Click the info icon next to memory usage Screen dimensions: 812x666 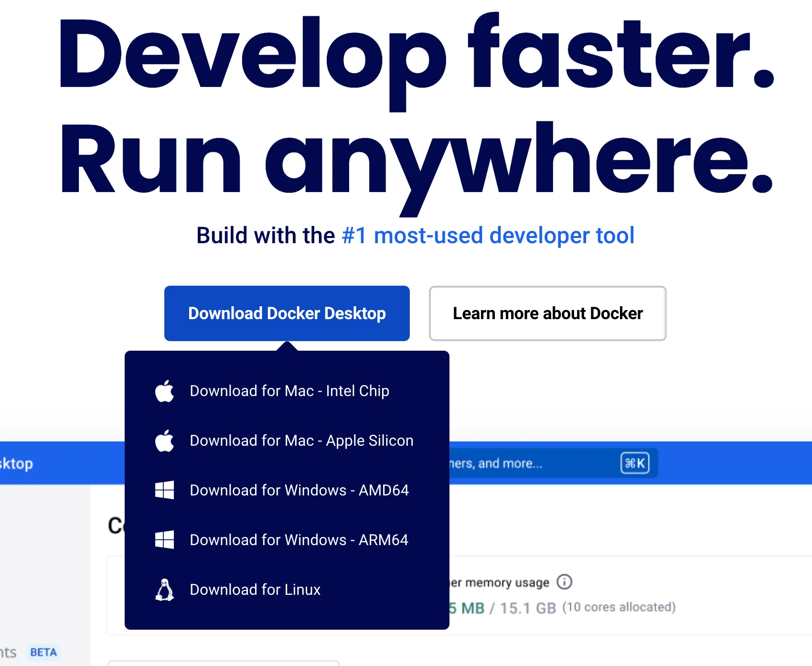pyautogui.click(x=564, y=582)
